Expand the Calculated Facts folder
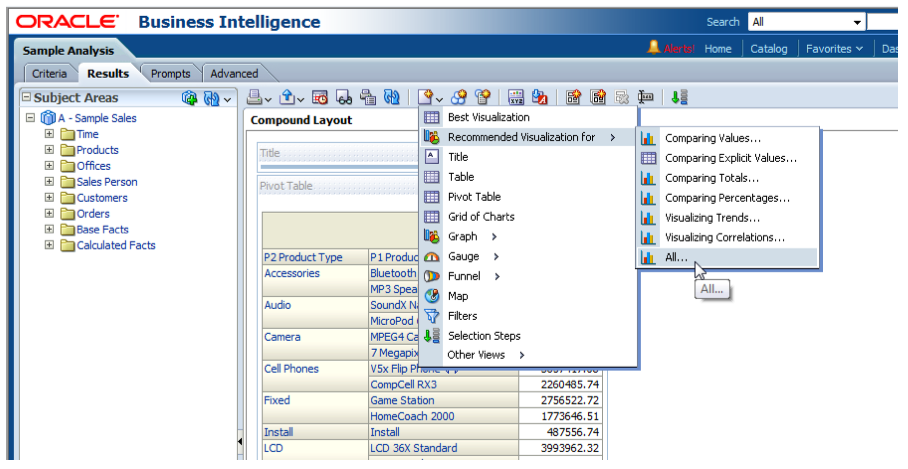Viewport: 908px width, 469px height. (x=50, y=245)
